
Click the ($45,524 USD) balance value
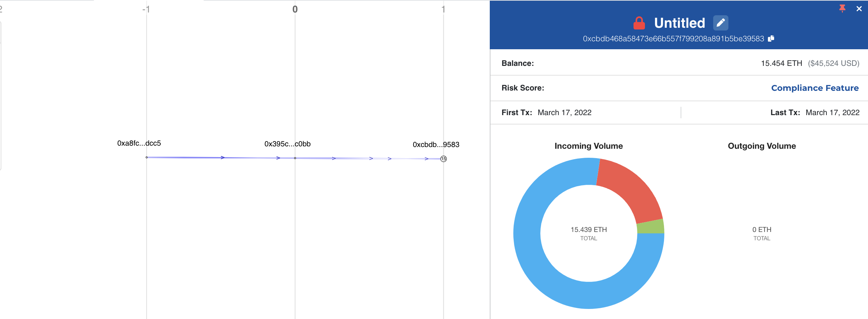(x=834, y=63)
